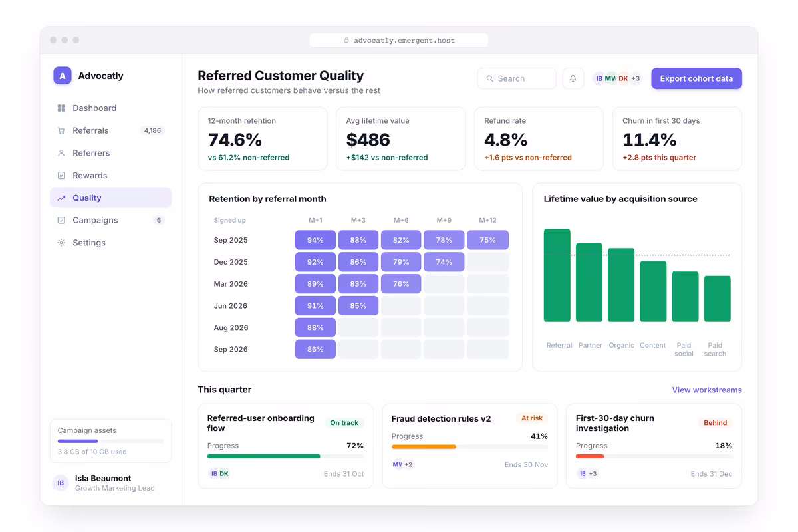Click the On track status badge
Viewport: 798px width, 532px height.
pyautogui.click(x=344, y=423)
